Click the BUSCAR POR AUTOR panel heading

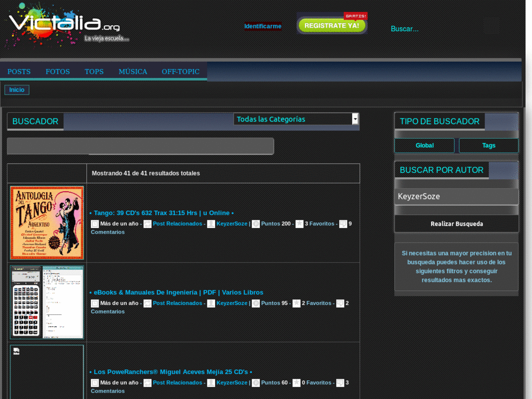click(442, 170)
